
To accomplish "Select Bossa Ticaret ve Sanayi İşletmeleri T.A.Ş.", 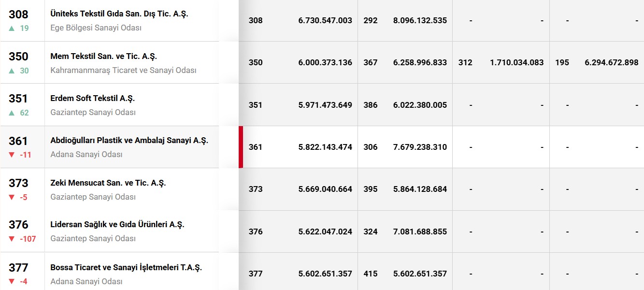I will tap(126, 267).
